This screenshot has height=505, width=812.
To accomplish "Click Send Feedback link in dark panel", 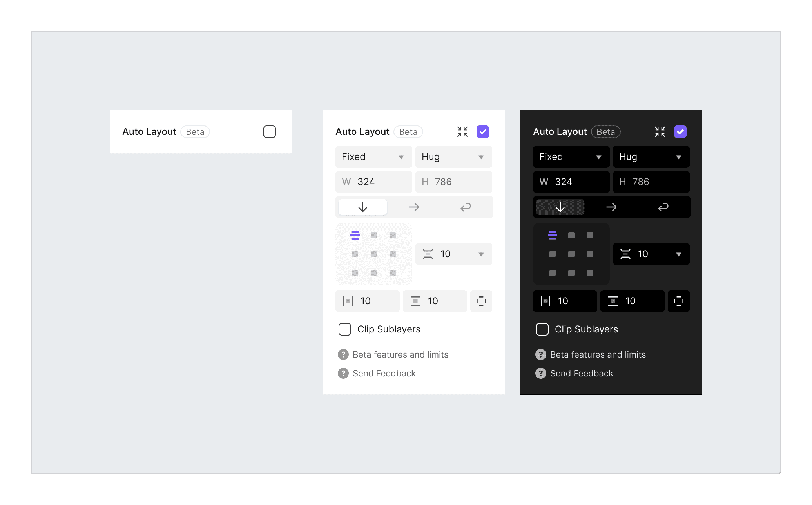I will click(581, 373).
